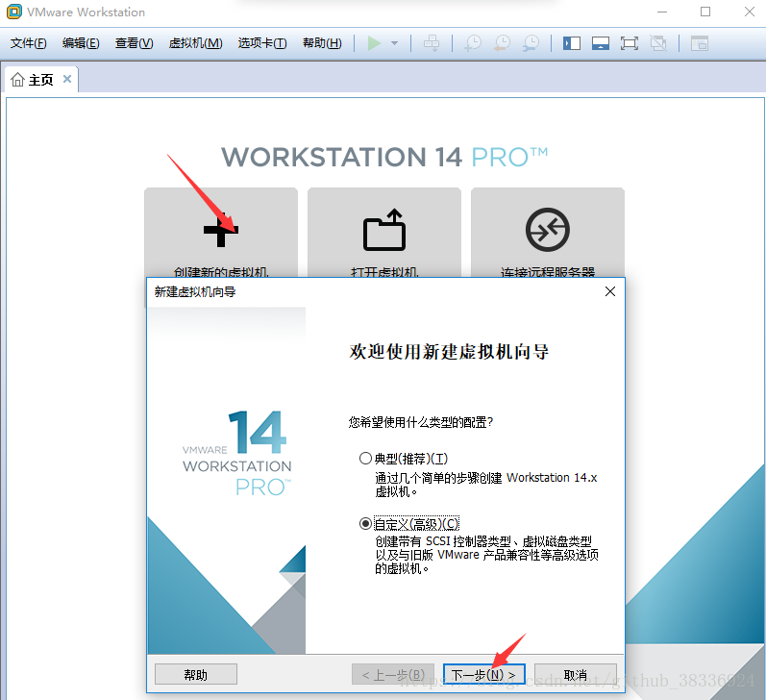The image size is (766, 700).
Task: Click the 上一步(B) back button
Action: pos(393,675)
